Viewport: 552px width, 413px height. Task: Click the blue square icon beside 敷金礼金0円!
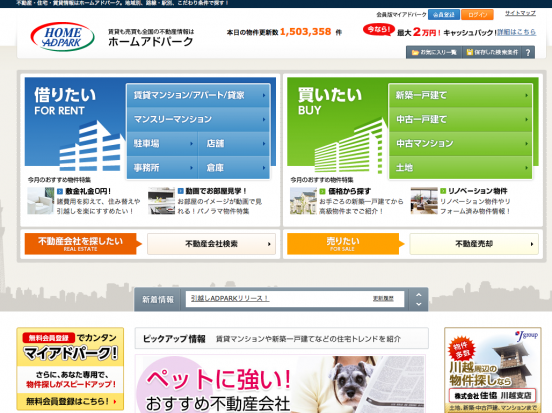[x=60, y=191]
